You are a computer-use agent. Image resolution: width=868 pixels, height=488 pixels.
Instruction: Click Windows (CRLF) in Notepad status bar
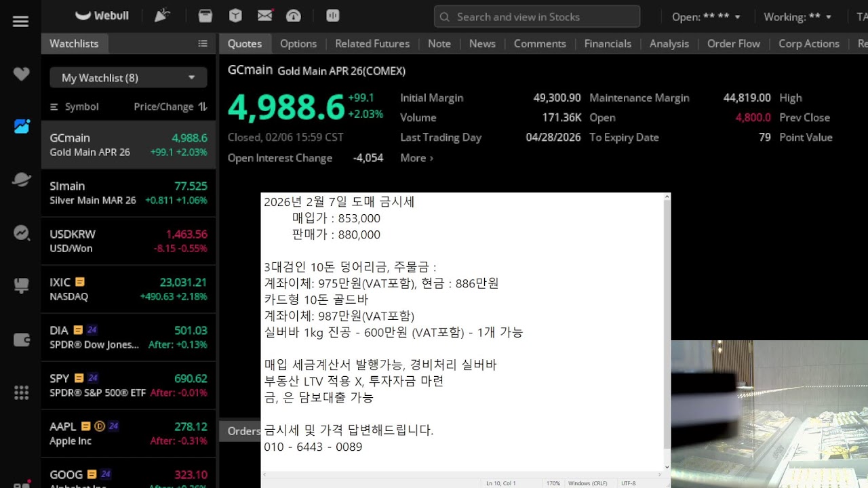point(588,483)
